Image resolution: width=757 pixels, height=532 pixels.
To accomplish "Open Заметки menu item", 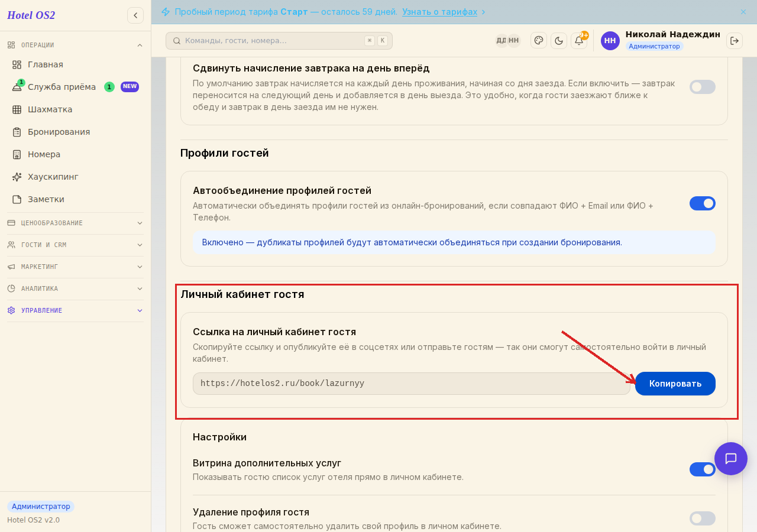I will point(75,199).
